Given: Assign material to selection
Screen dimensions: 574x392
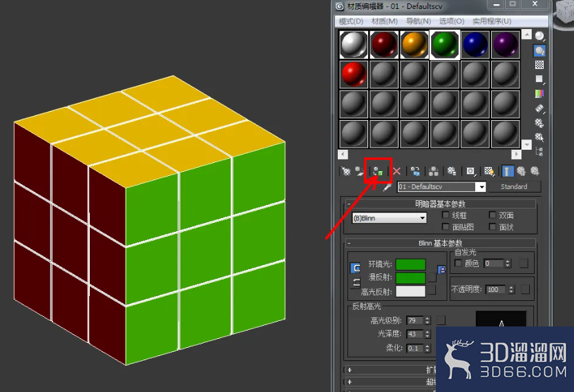Looking at the screenshot, I should coord(378,170).
